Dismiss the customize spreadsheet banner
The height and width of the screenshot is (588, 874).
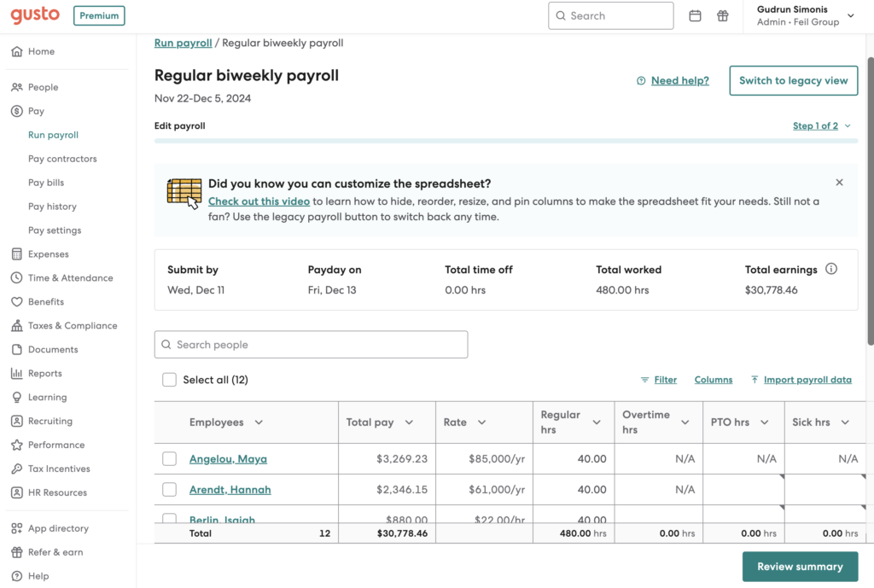click(x=839, y=183)
